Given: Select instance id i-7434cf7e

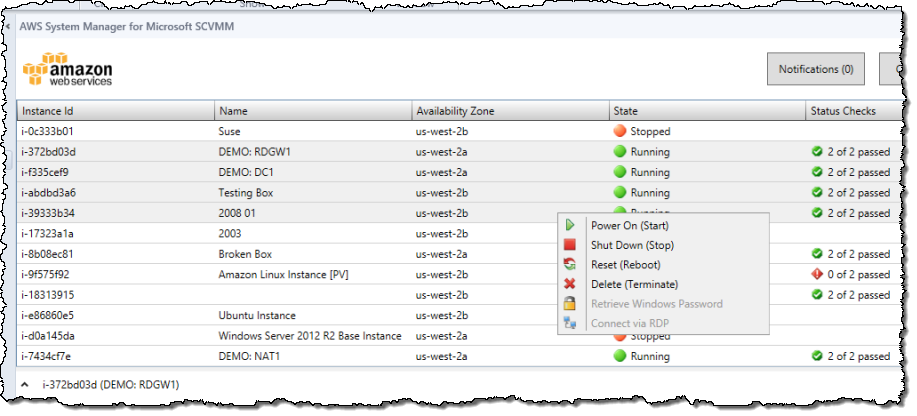Looking at the screenshot, I should click(46, 356).
